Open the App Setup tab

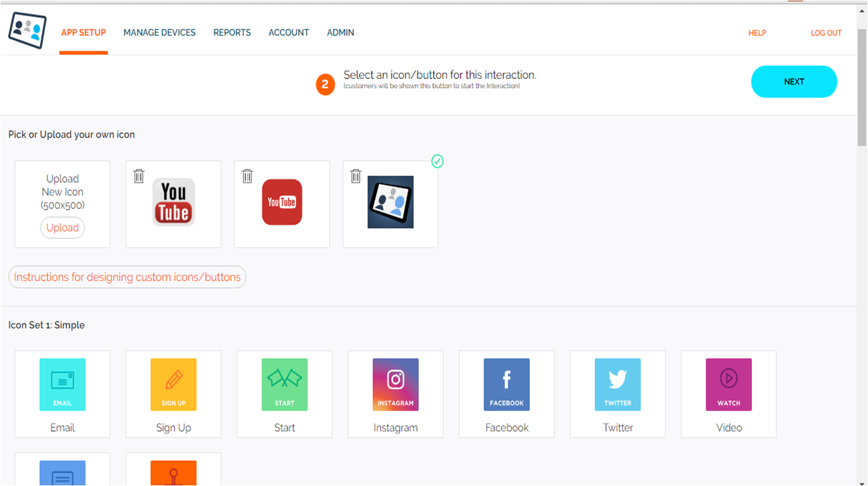83,33
